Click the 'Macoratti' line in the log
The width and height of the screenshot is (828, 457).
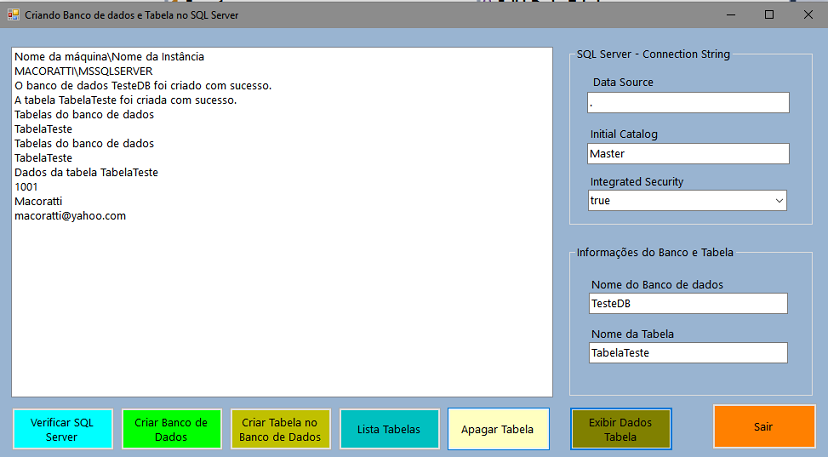(38, 201)
